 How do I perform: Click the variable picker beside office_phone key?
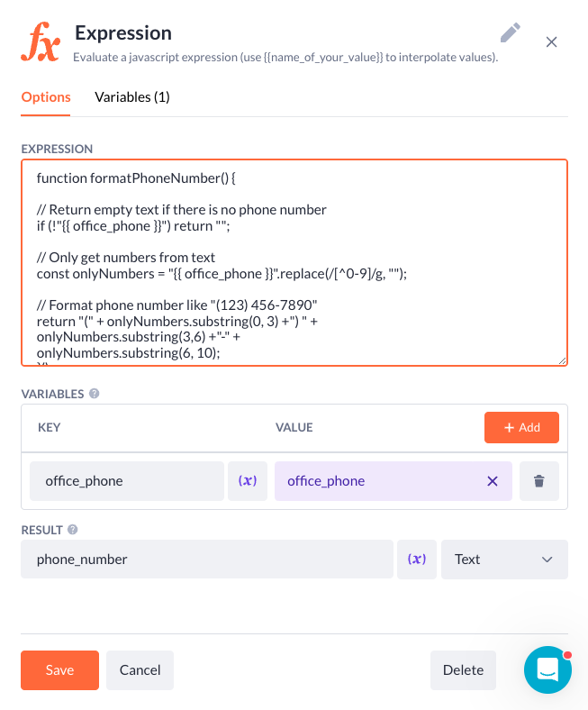point(248,481)
